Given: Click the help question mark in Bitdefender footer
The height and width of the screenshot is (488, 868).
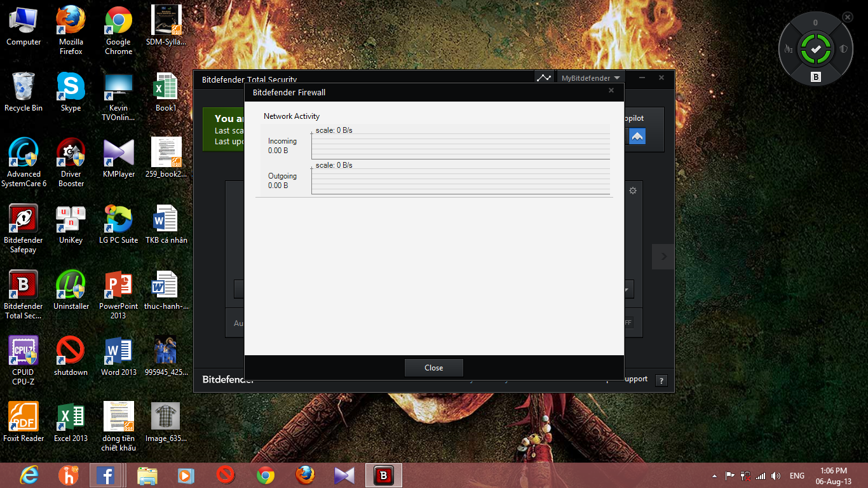Looking at the screenshot, I should (661, 381).
